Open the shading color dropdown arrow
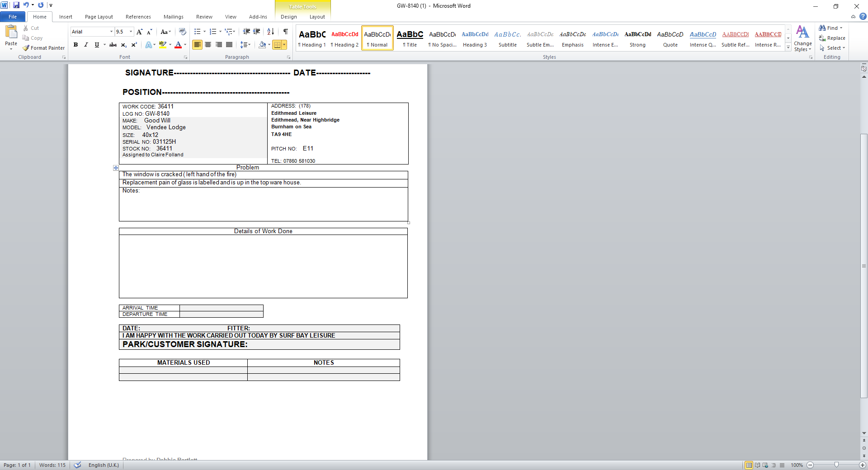The height and width of the screenshot is (470, 868). point(269,45)
